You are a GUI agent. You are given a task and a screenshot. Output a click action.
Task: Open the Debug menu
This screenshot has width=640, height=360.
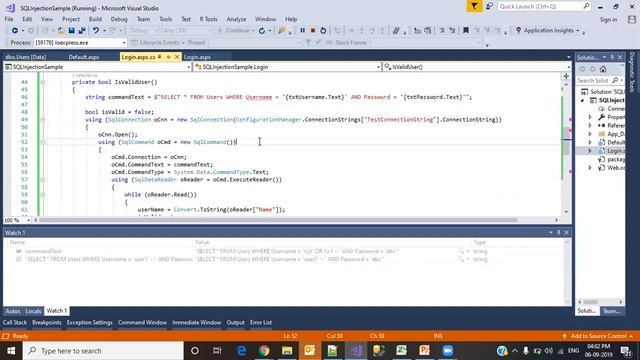[x=119, y=19]
